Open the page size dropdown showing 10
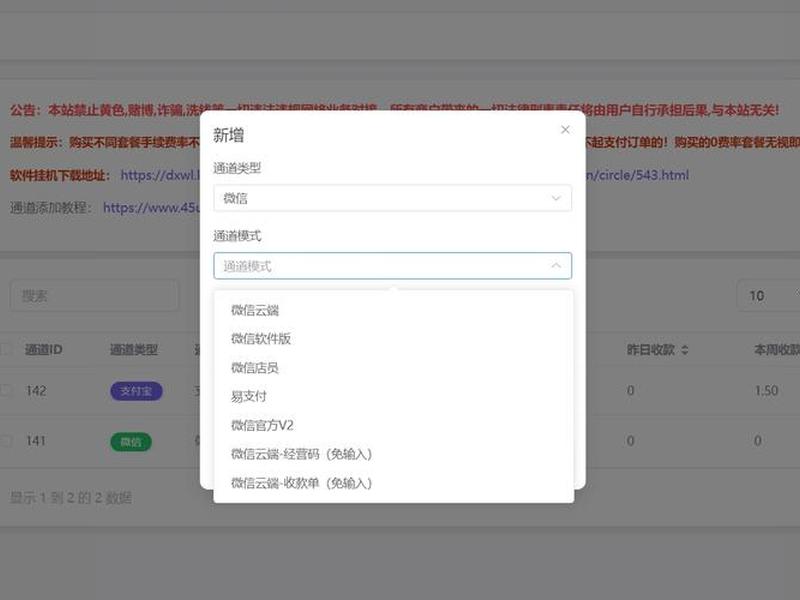The width and height of the screenshot is (800, 600). tap(768, 295)
